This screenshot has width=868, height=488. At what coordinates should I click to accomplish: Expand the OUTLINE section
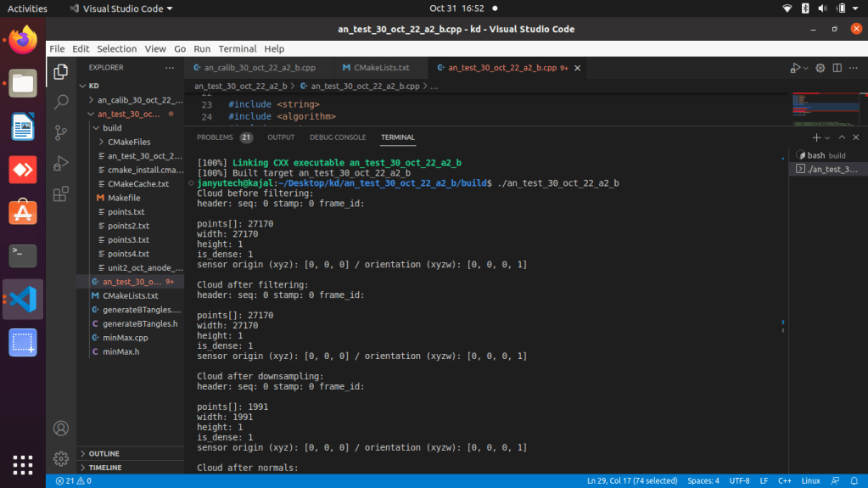104,454
